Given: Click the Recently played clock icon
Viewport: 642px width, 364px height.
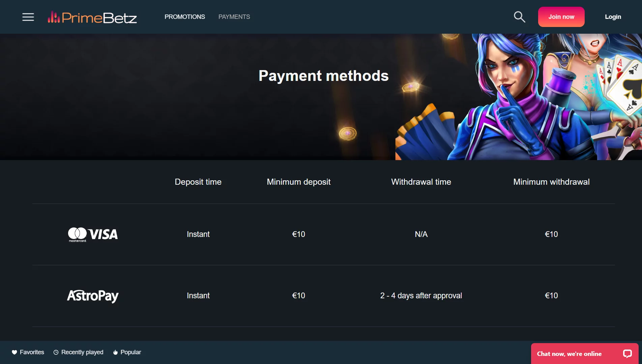Looking at the screenshot, I should click(x=55, y=352).
